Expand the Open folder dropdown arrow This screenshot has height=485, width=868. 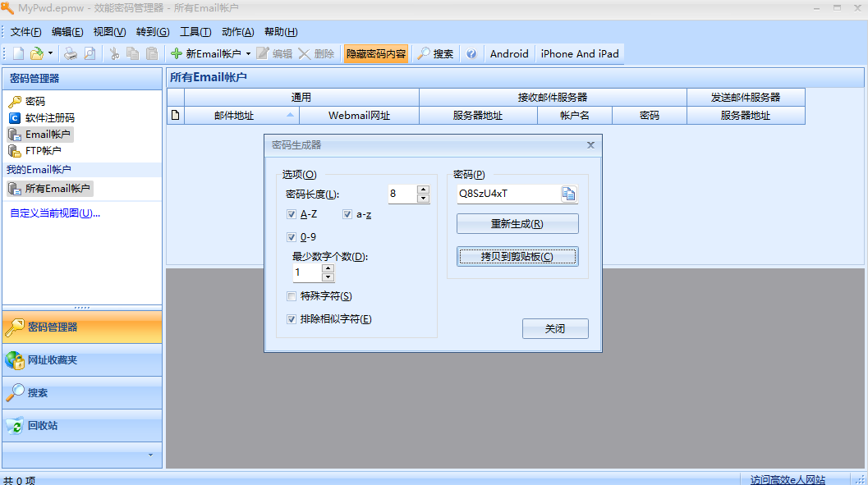pyautogui.click(x=50, y=53)
